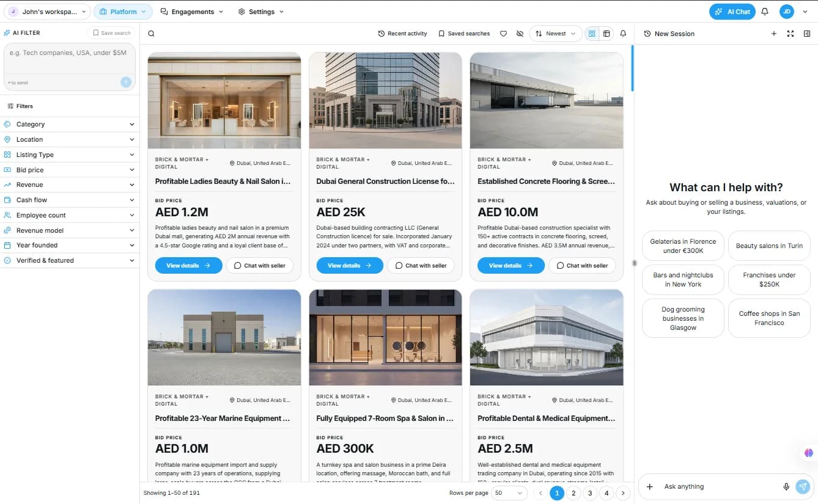Screen dimensions: 818x504
Task: Select suggestion Coffee shops in San Francisco
Action: pyautogui.click(x=769, y=318)
